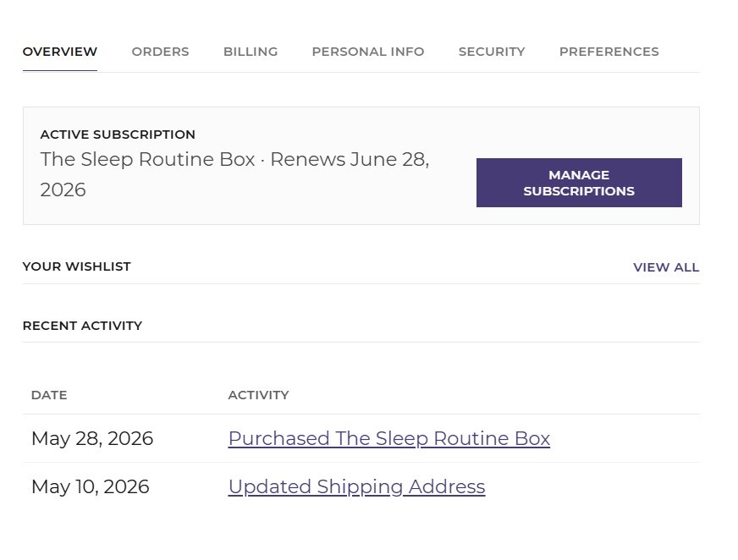Select the Security tab

[x=492, y=52]
